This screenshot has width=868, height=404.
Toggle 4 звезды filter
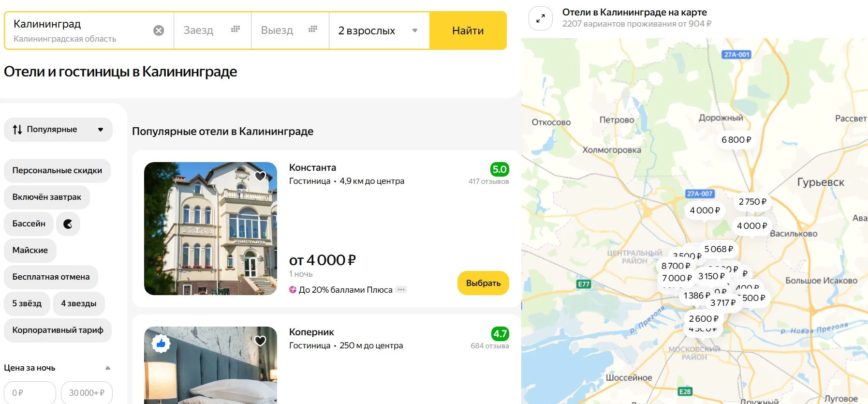point(79,303)
